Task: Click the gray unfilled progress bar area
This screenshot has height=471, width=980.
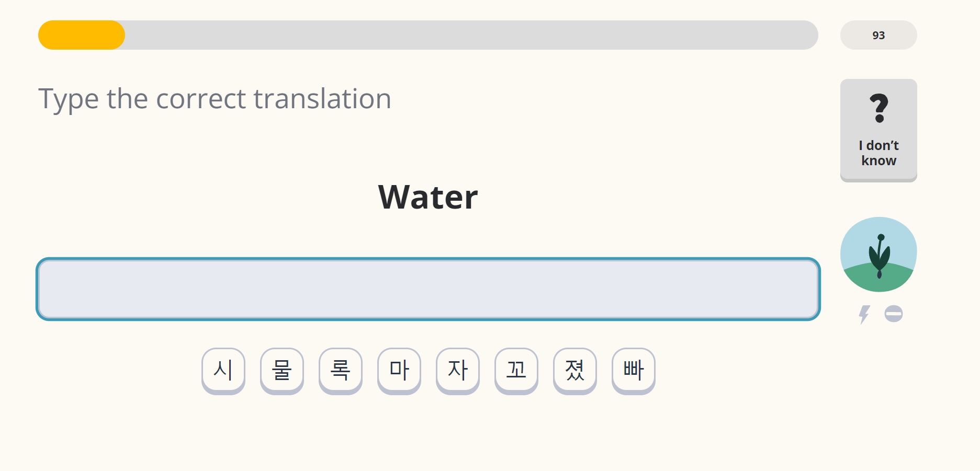Action: pyautogui.click(x=471, y=35)
